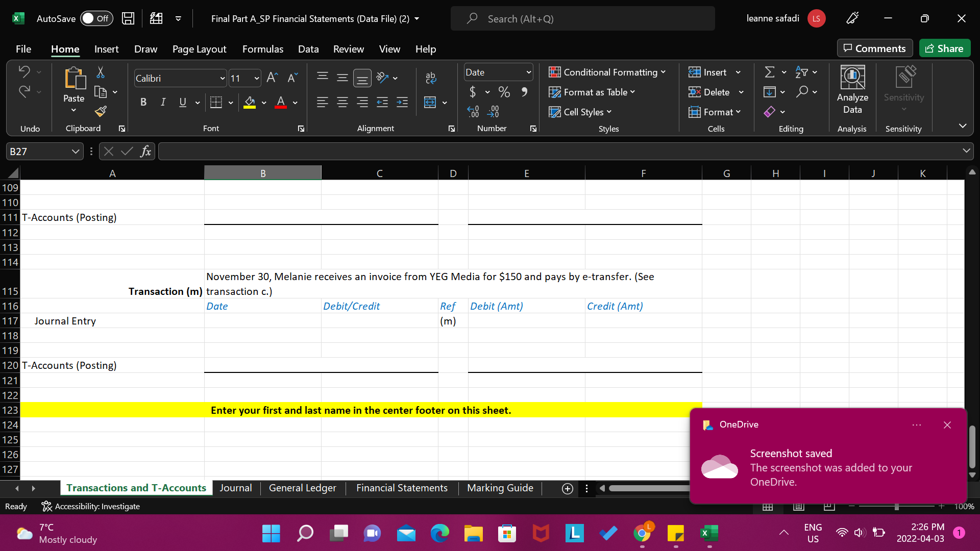Screen dimensions: 980x551
Task: Select the Format Painter tool
Action: click(x=100, y=111)
